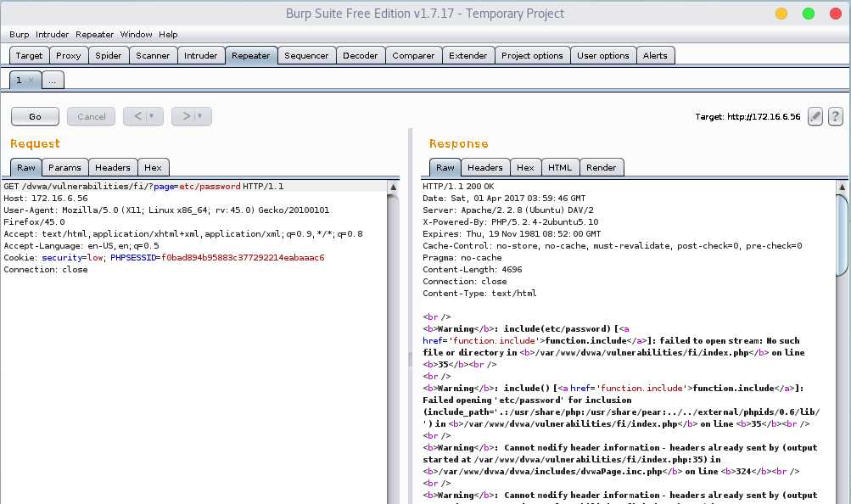
Task: Click 'Server: Apache/2.2.8' response header
Action: pos(508,210)
